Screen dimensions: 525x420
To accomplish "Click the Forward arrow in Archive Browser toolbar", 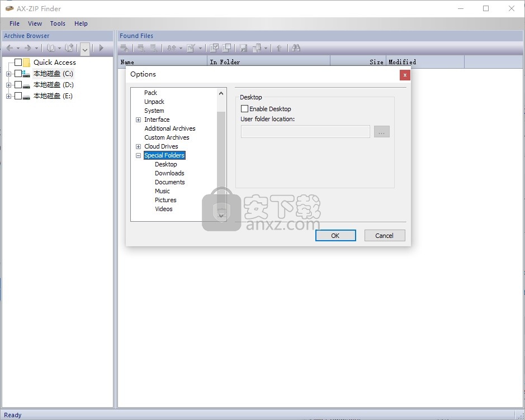I will click(x=28, y=48).
